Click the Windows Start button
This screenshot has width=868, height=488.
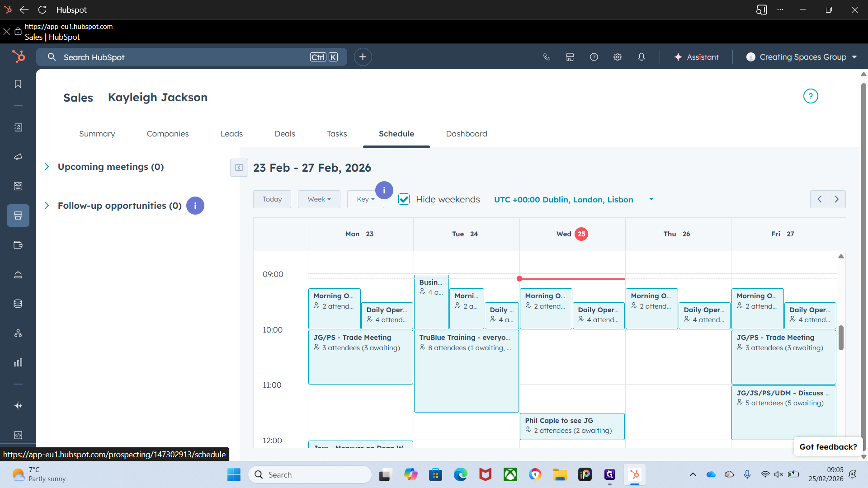pos(234,474)
